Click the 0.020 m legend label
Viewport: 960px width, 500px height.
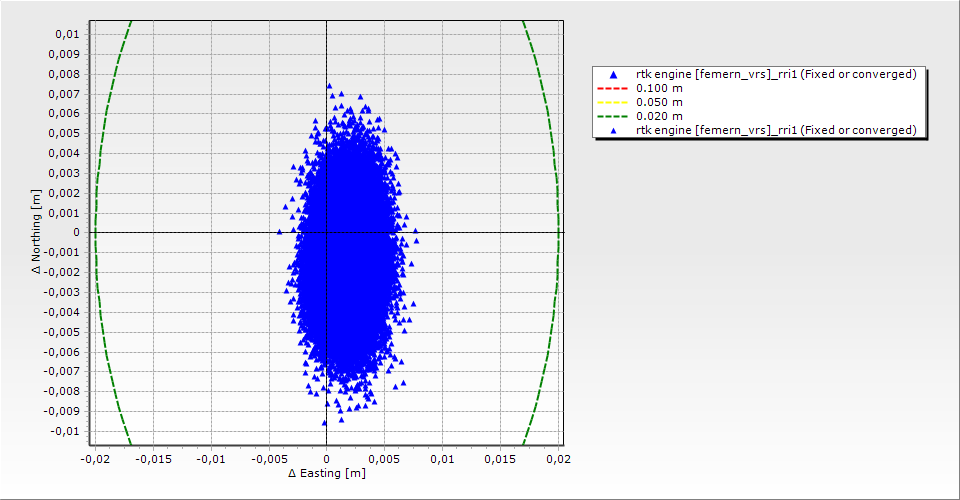click(x=659, y=117)
